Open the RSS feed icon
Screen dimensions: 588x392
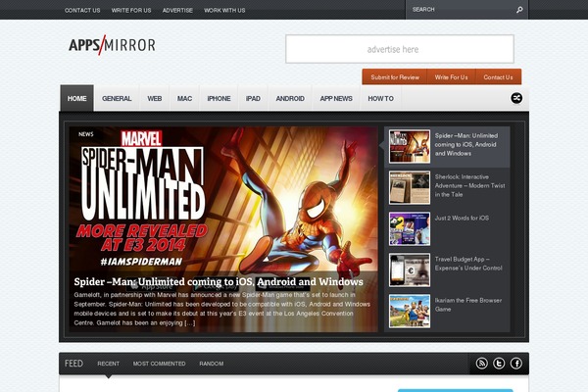coord(482,364)
